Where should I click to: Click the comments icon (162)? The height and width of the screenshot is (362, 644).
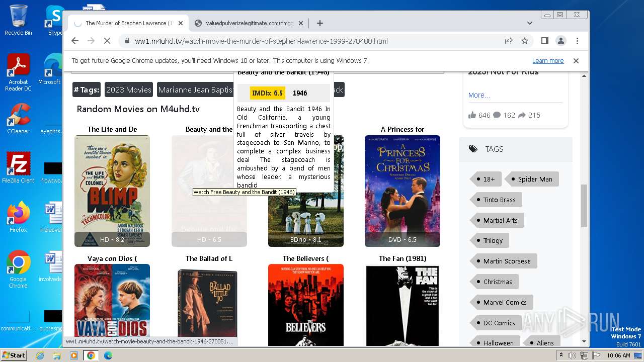(x=497, y=115)
